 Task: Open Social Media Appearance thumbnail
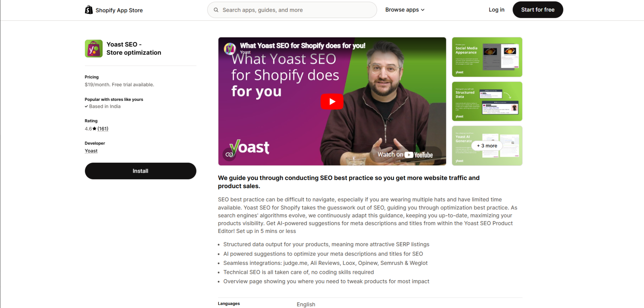coord(487,57)
